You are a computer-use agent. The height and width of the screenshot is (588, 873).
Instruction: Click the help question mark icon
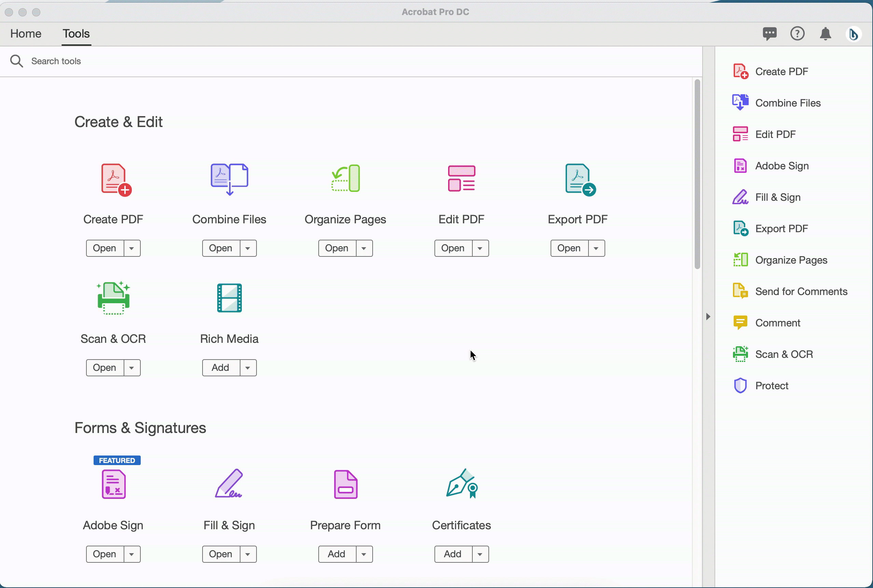[797, 34]
